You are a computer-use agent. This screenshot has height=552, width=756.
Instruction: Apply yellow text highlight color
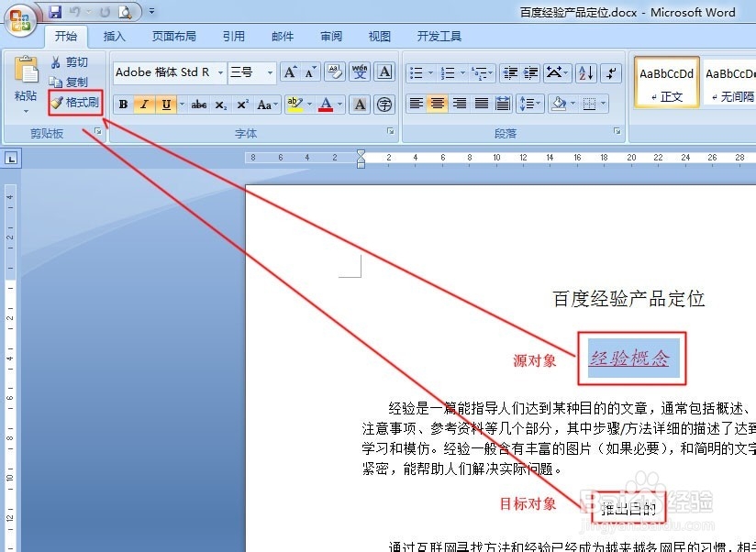tap(295, 105)
